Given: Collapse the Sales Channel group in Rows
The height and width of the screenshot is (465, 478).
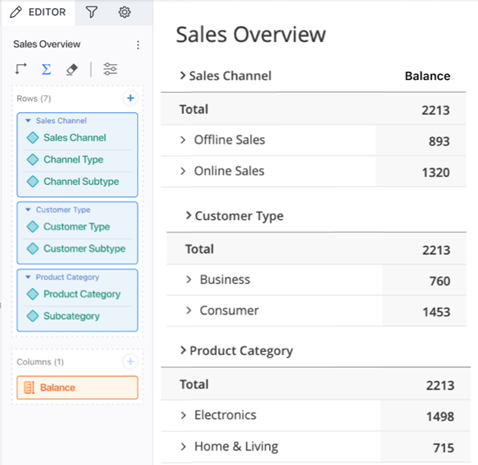Looking at the screenshot, I should coord(28,120).
